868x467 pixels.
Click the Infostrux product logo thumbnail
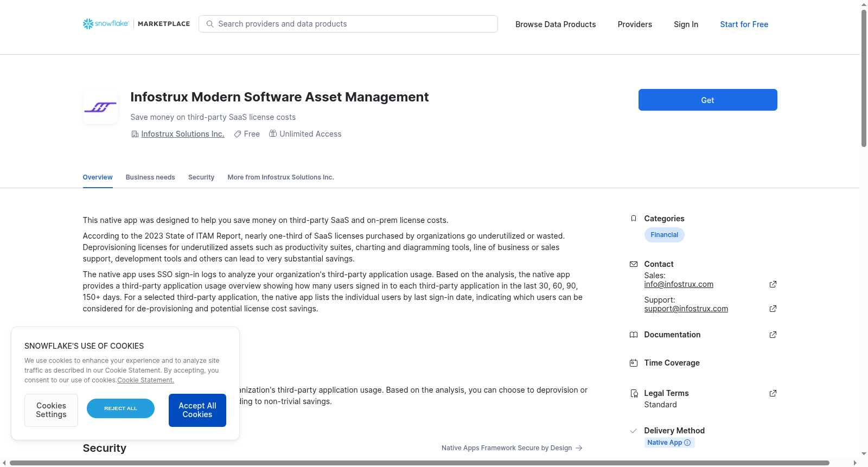[x=100, y=106]
